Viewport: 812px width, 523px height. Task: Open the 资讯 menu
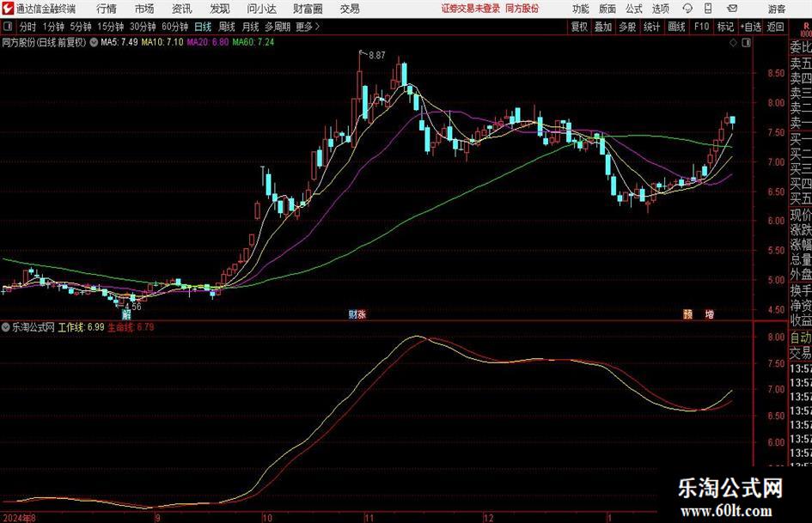tap(182, 9)
